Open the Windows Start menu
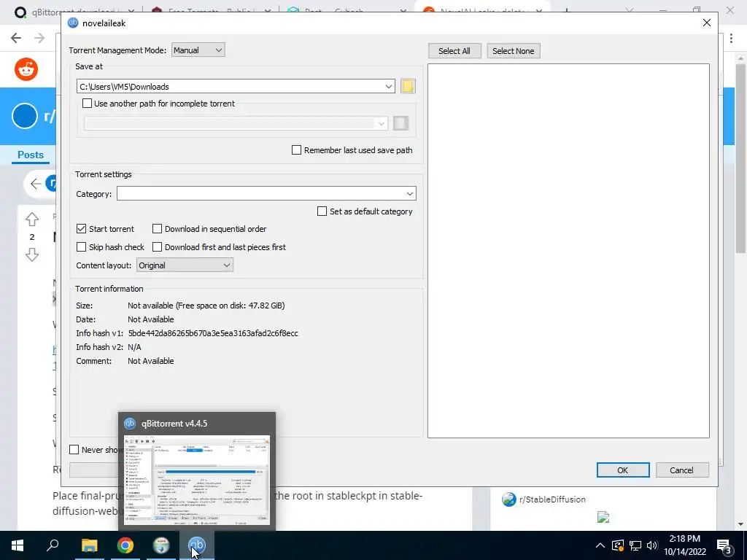This screenshot has width=747, height=560. [18, 545]
